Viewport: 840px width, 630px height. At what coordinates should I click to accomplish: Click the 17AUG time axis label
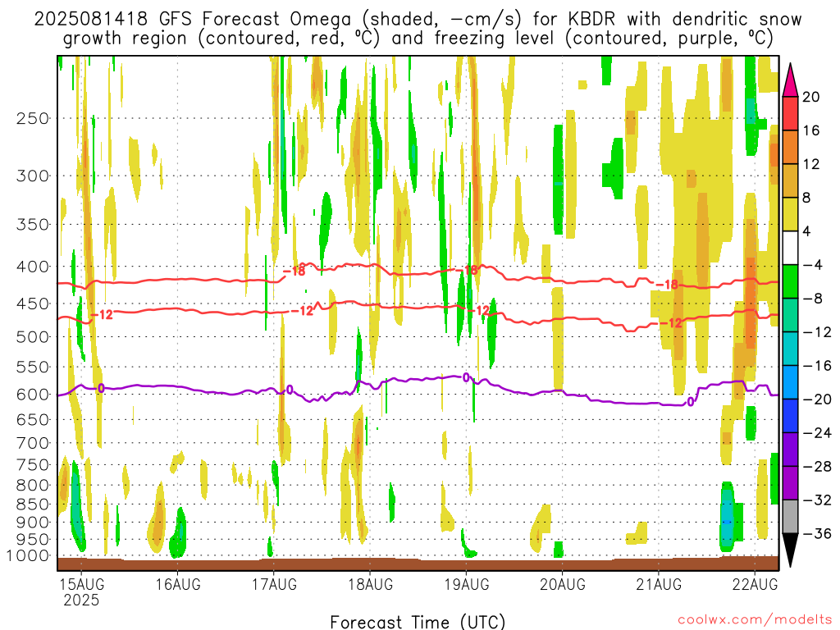coord(274,584)
